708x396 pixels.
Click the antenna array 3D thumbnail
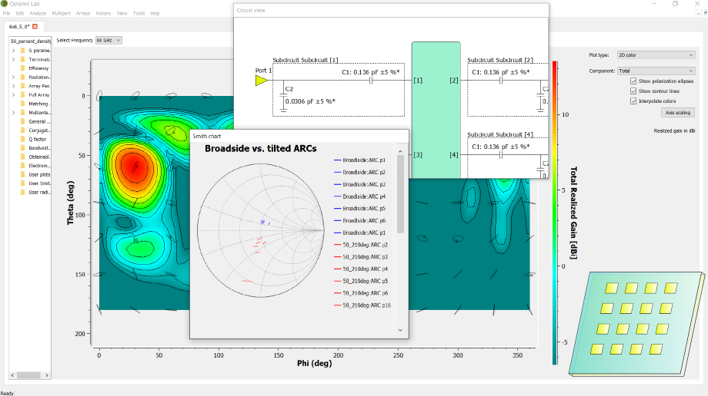click(637, 323)
